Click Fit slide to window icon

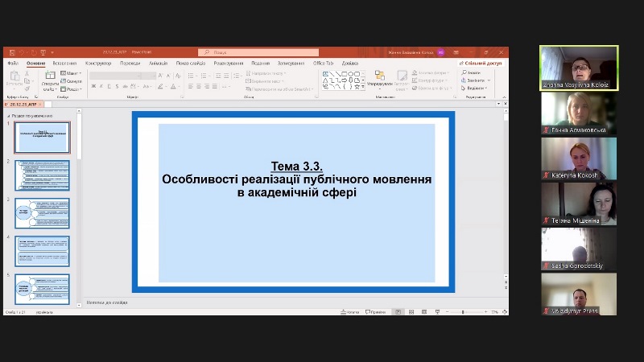point(505,312)
